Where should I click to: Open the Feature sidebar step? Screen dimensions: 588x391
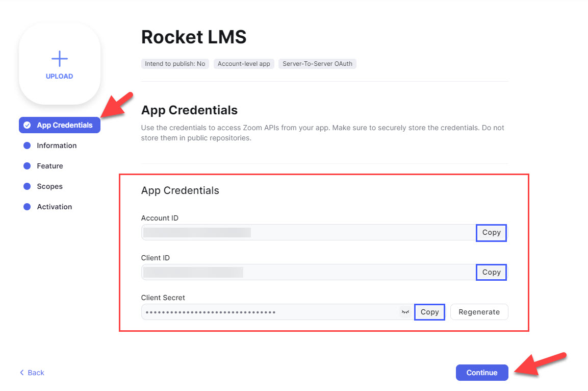(50, 166)
